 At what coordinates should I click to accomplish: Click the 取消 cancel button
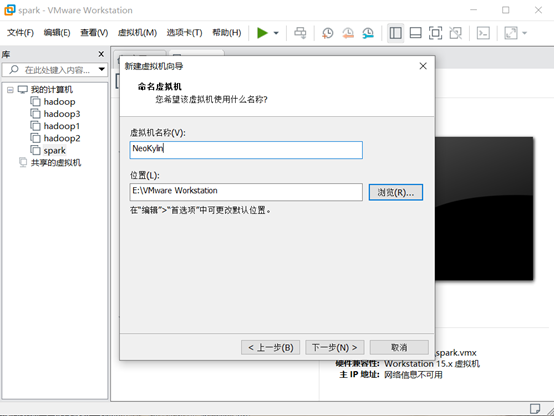(x=399, y=347)
